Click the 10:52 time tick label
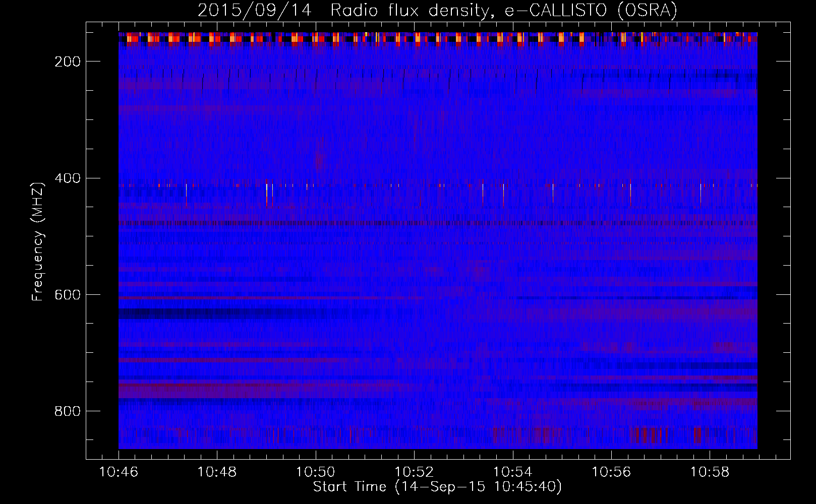The image size is (816, 504). coord(414,472)
